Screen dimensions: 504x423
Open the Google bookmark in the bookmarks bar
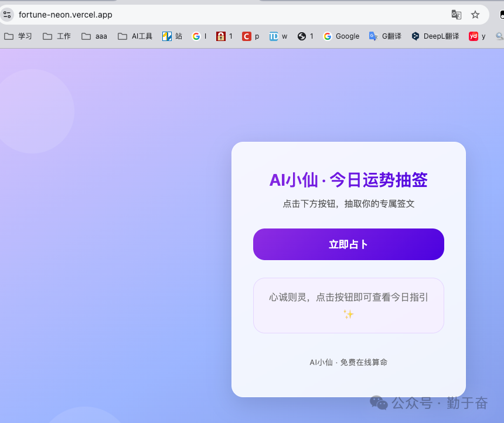point(341,36)
